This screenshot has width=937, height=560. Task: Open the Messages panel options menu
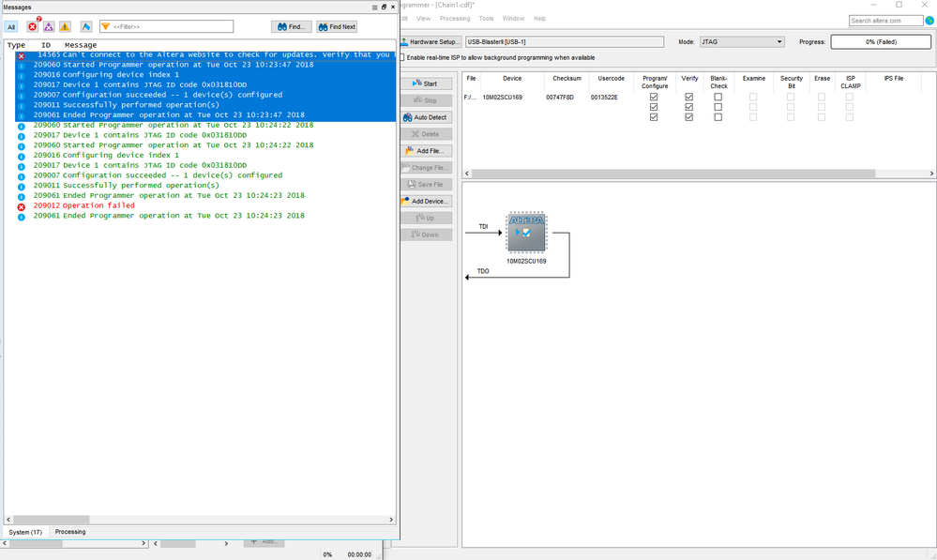point(374,7)
